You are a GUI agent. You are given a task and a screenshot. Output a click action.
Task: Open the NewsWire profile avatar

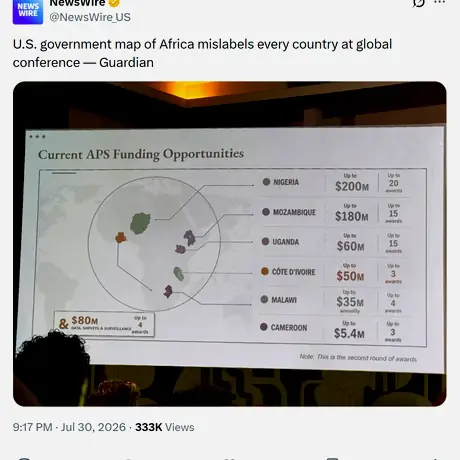[x=28, y=12]
